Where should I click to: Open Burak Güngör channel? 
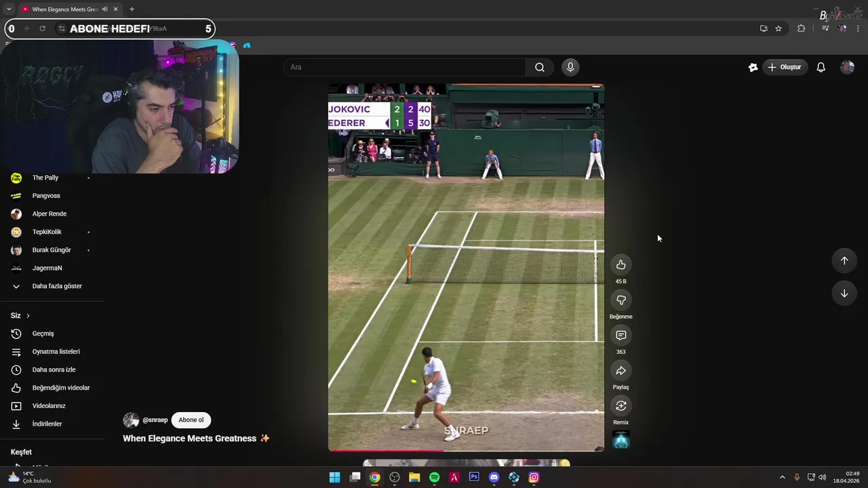click(52, 250)
